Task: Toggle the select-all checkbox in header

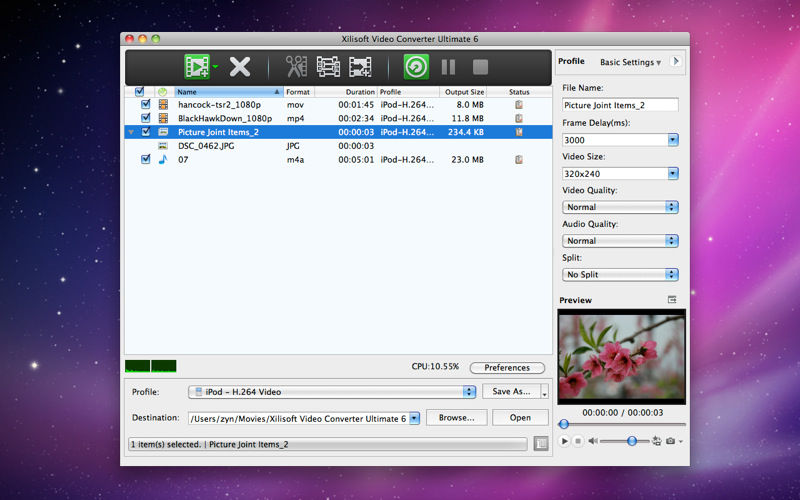Action: (139, 92)
